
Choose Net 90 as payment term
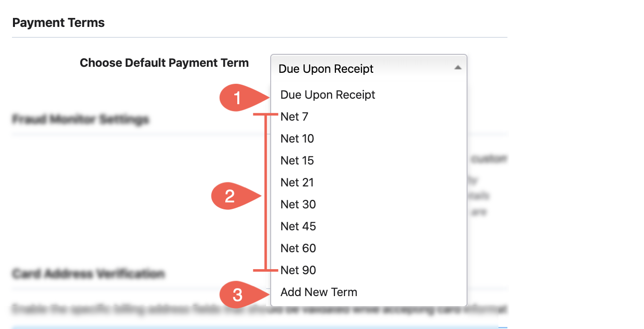[369, 270]
